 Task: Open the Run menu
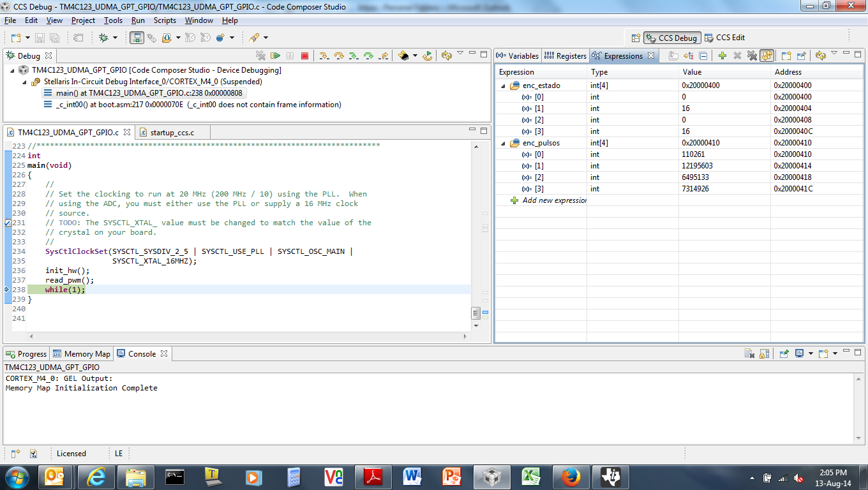pyautogui.click(x=138, y=20)
